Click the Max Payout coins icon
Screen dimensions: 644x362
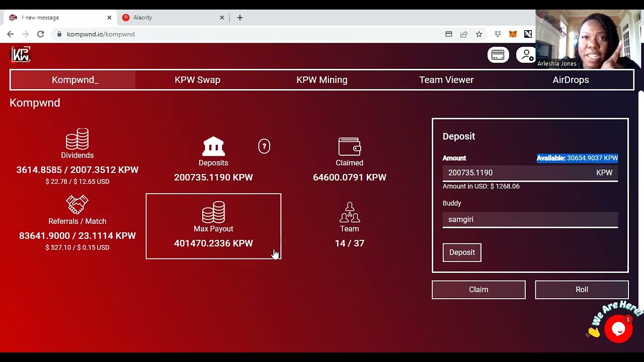tap(213, 212)
